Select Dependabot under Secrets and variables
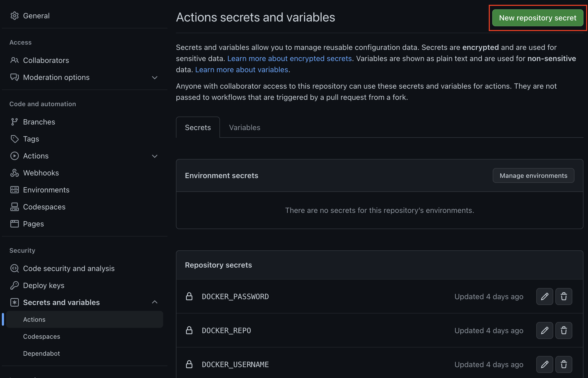588x378 pixels. pyautogui.click(x=41, y=353)
